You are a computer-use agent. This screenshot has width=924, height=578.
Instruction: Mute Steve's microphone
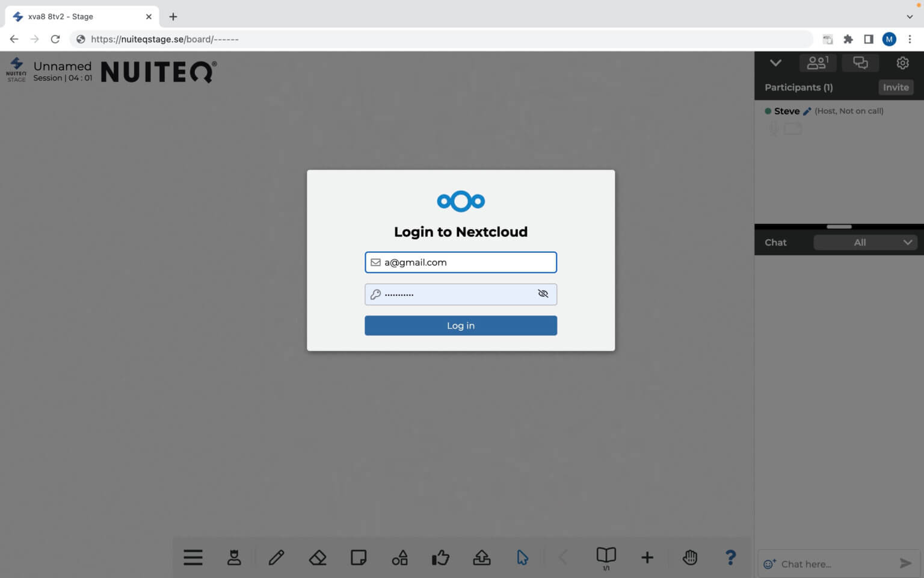(773, 128)
